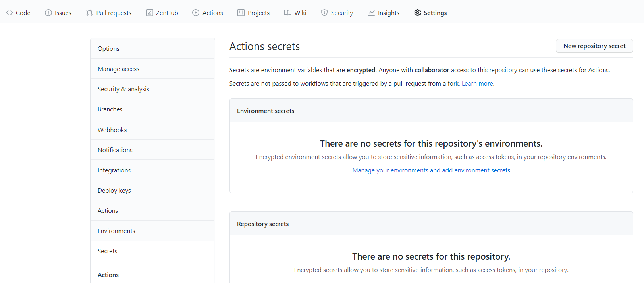Click the Insights graph icon
The width and height of the screenshot is (644, 283).
click(x=371, y=13)
